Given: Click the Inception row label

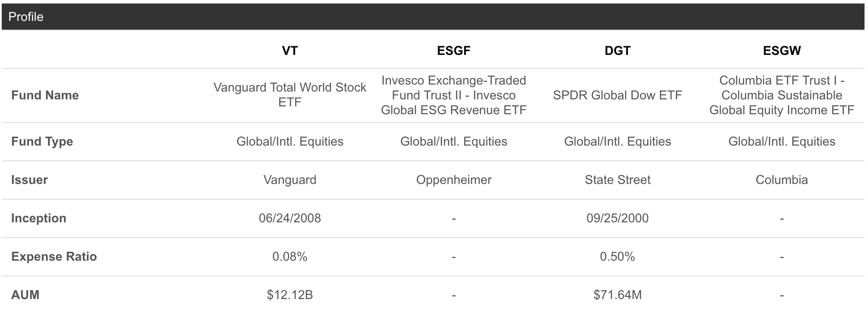Looking at the screenshot, I should tap(38, 218).
